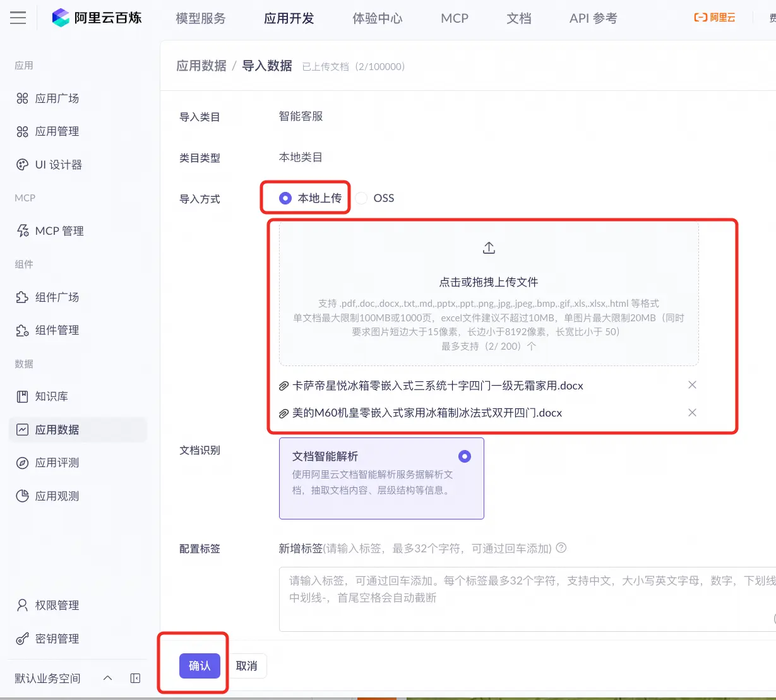Screen dimensions: 776x700
Task: Click the paperclip icon beside 卡萨帝 file
Action: pos(284,386)
